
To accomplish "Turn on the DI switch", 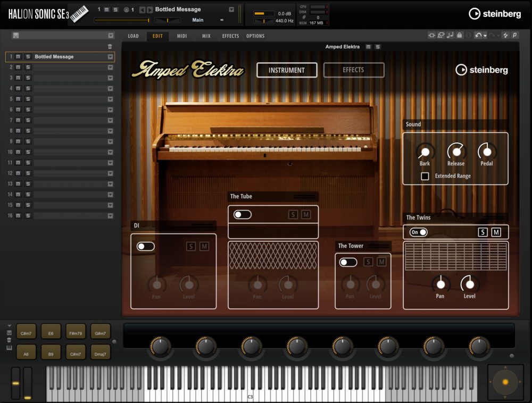I will click(x=146, y=246).
